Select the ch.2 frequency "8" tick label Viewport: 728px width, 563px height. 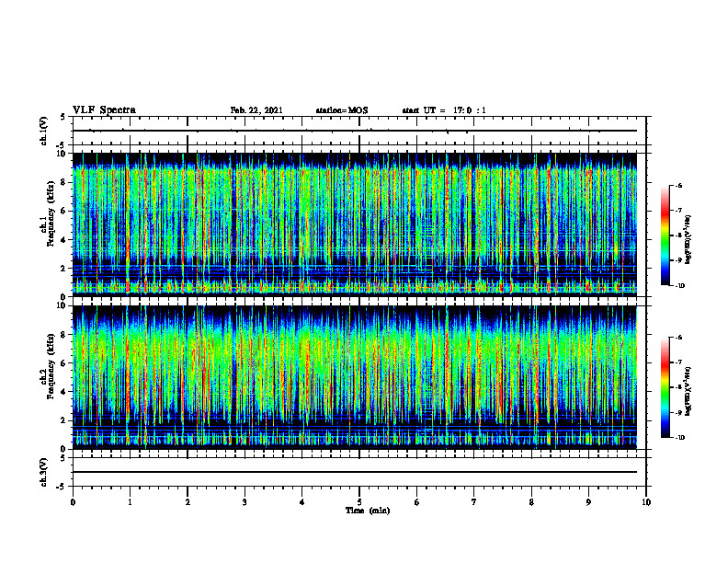(65, 335)
